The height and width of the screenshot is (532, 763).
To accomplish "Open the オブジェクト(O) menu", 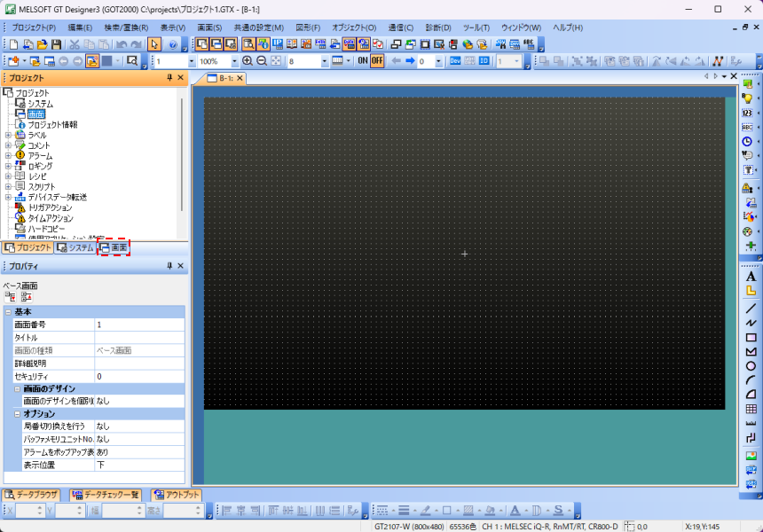I will 354,27.
